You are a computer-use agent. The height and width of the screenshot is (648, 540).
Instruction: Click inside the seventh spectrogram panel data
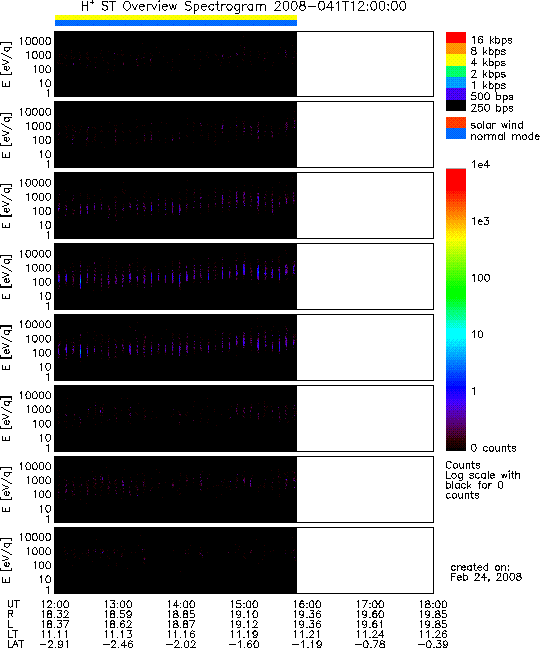(x=176, y=490)
